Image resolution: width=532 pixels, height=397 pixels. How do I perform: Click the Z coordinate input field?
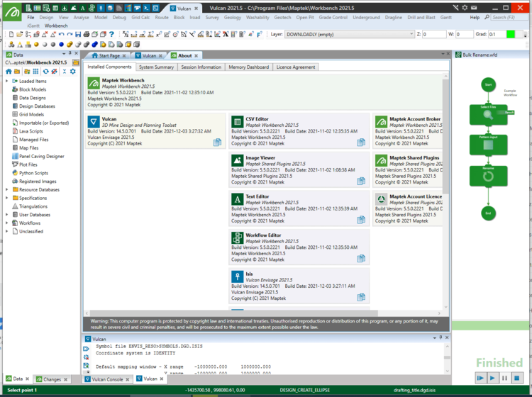[433, 34]
